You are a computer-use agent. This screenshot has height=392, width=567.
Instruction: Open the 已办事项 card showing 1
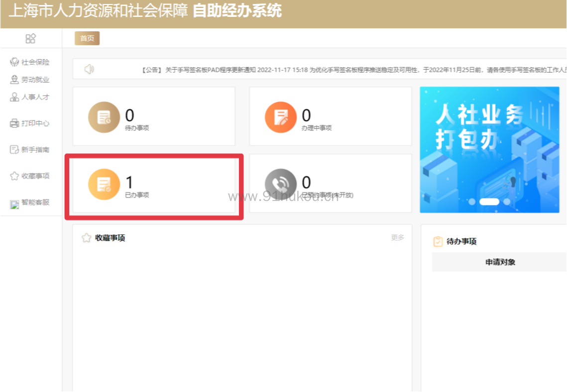(x=154, y=185)
